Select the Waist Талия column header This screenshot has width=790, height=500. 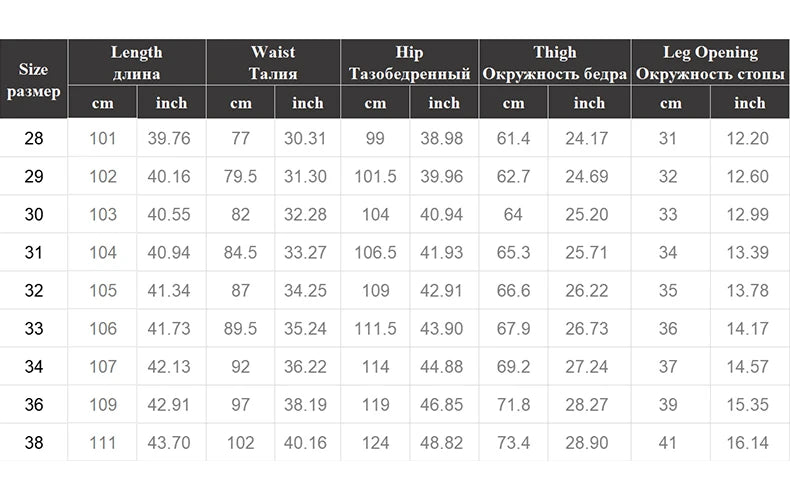pyautogui.click(x=273, y=62)
